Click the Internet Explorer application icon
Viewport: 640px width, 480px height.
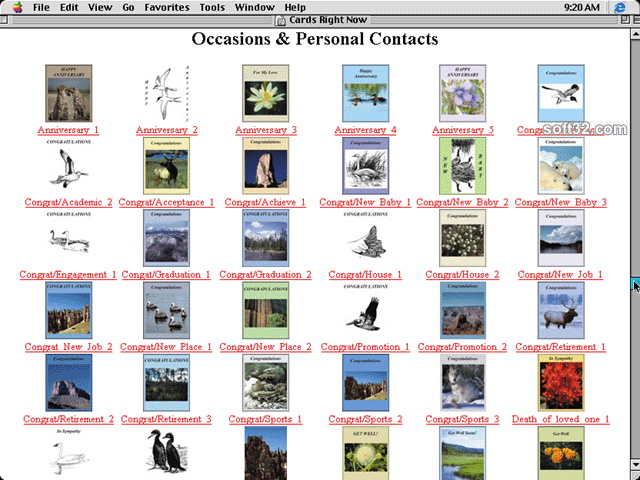click(620, 7)
